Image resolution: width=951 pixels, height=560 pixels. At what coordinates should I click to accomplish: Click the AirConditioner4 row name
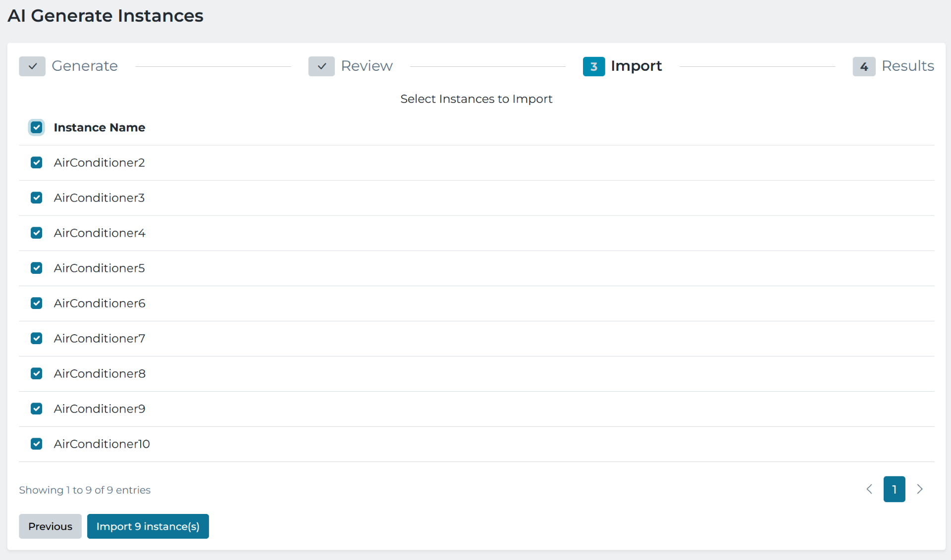point(100,233)
